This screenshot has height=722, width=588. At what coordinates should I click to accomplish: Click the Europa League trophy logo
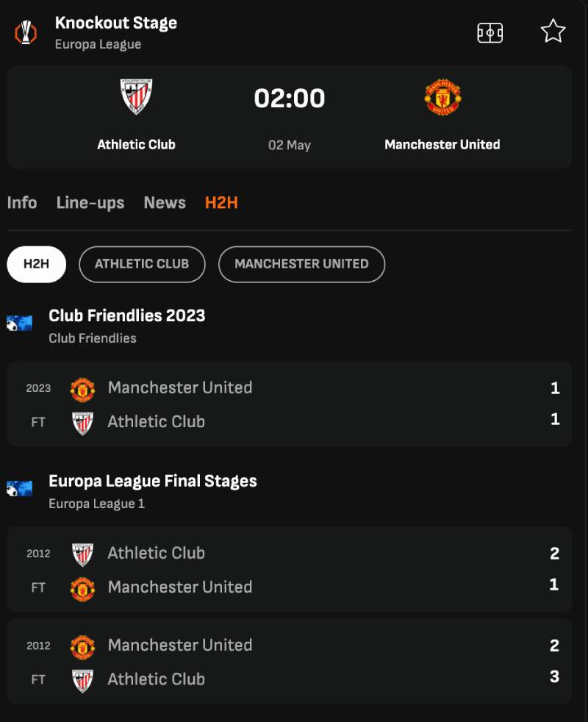click(26, 32)
